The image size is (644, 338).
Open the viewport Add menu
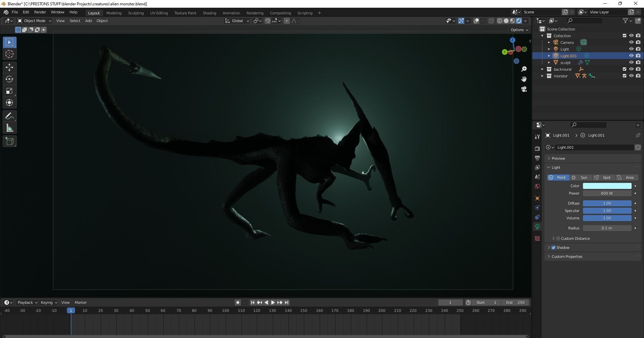pos(88,21)
